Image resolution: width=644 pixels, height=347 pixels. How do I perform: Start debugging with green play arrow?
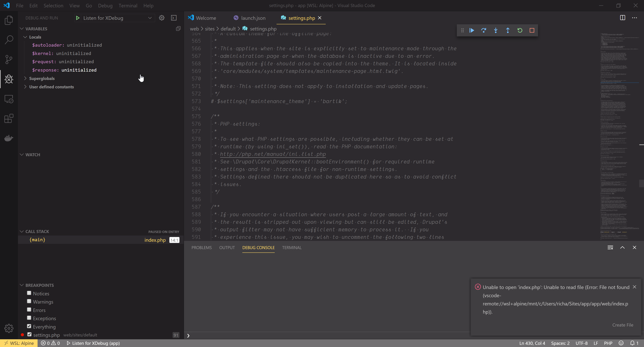tap(77, 18)
